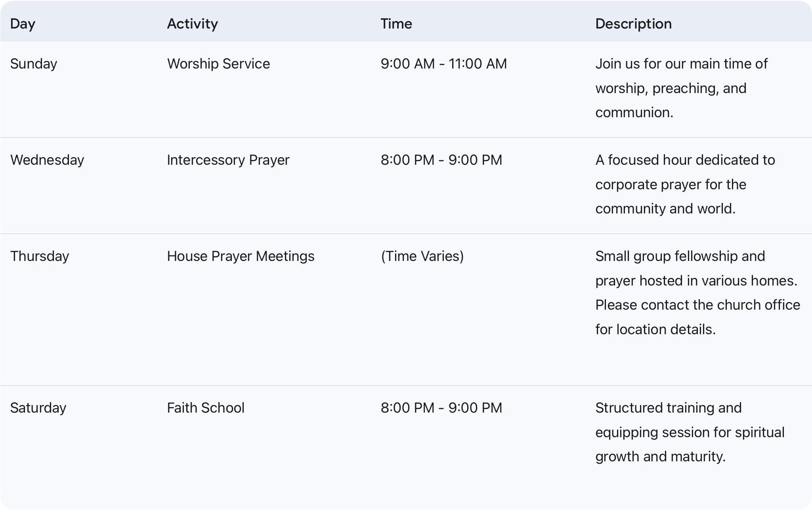Click the Description column header

click(633, 24)
